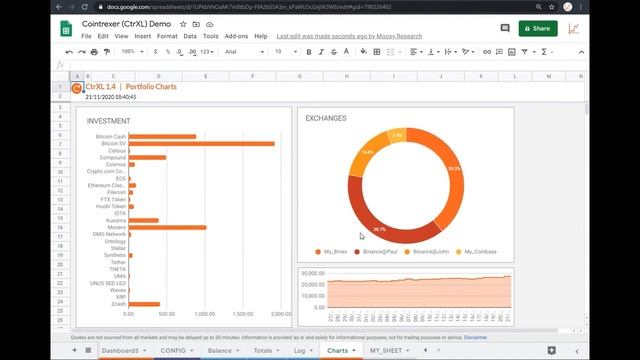This screenshot has height=360, width=640.
Task: Star the Cointrexer document
Action: coord(183,24)
